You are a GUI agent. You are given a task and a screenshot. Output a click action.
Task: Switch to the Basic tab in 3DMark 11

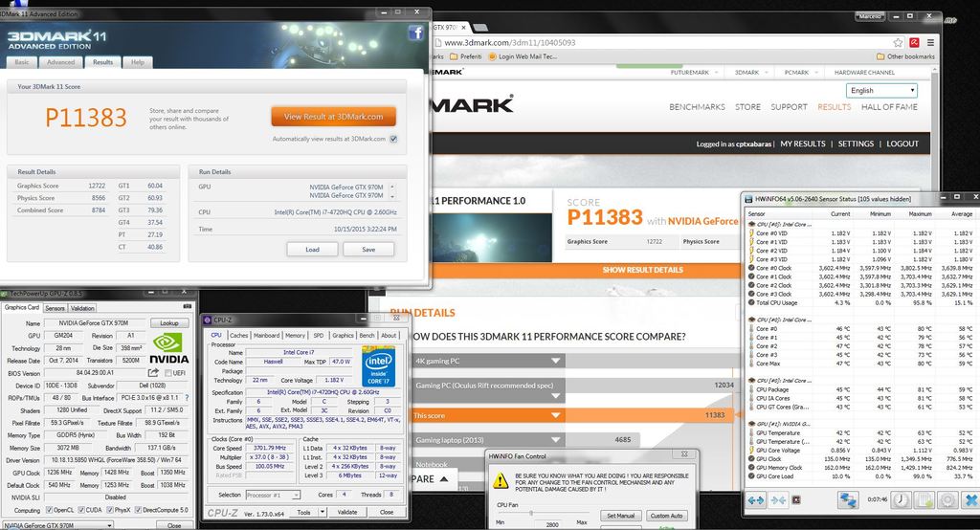pos(22,62)
